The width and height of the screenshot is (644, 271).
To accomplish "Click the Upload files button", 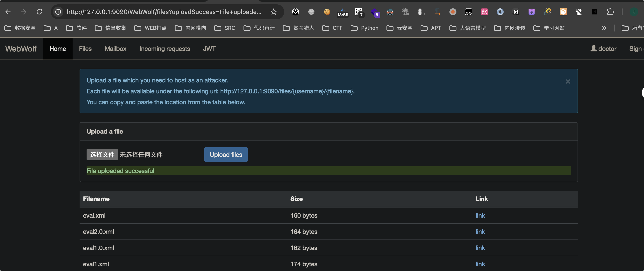I will (x=226, y=154).
